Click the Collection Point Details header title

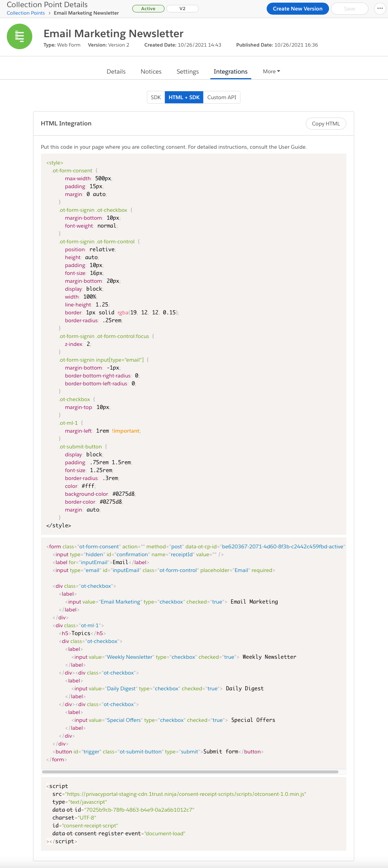coord(47,5)
